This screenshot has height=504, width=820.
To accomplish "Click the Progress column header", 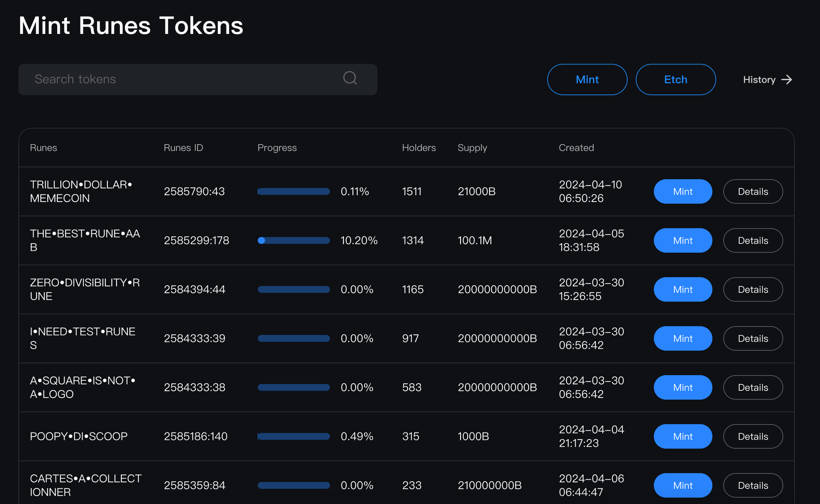I will pos(277,148).
